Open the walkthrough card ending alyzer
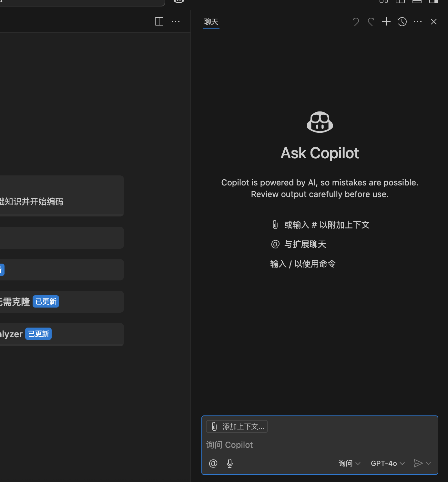This screenshot has width=448, height=482. [x=61, y=334]
